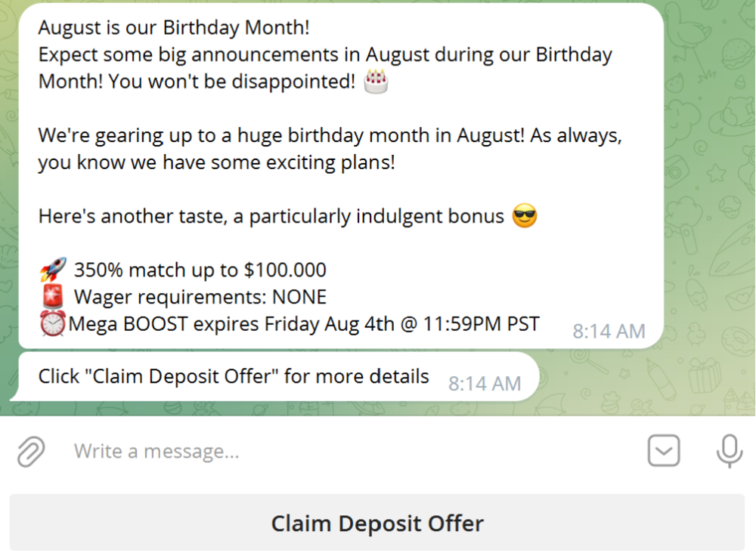756x559 pixels.
Task: Click the red siren emoji
Action: [53, 297]
